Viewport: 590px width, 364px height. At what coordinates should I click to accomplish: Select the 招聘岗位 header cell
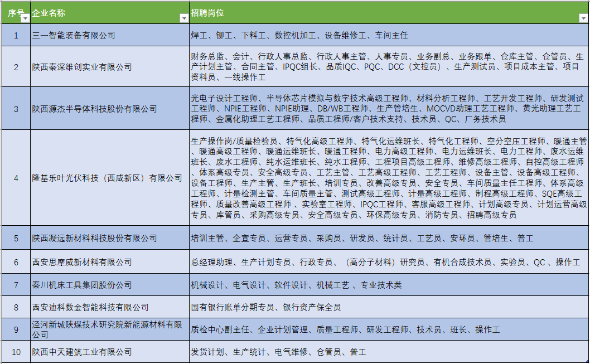click(x=389, y=13)
